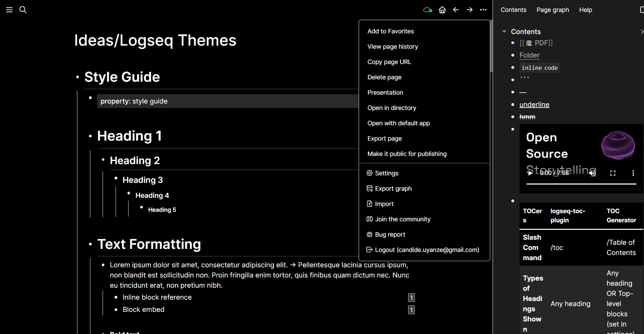Navigate back with left arrow
Image resolution: width=644 pixels, height=334 pixels.
[456, 10]
